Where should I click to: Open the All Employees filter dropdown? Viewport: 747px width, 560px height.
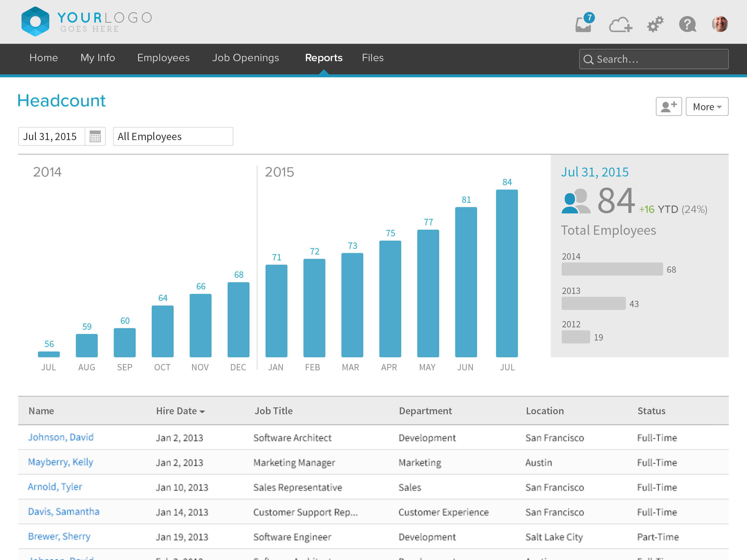(173, 136)
